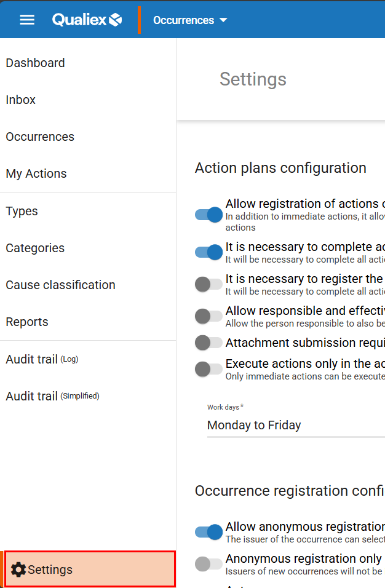Disable Allow anonymous registration toggle

coord(208,532)
